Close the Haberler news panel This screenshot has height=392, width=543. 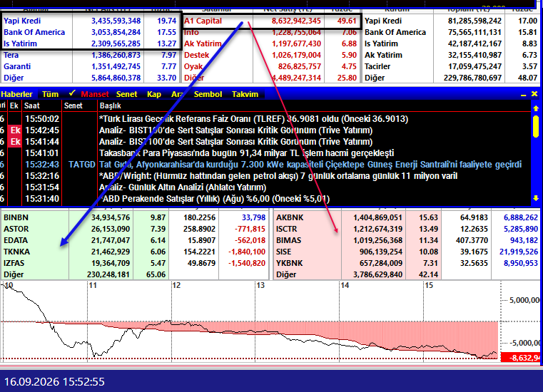(534, 94)
